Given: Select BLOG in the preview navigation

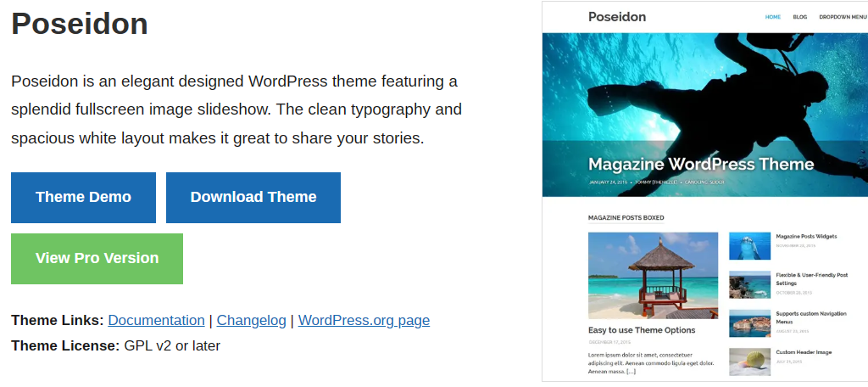Looking at the screenshot, I should coord(800,17).
